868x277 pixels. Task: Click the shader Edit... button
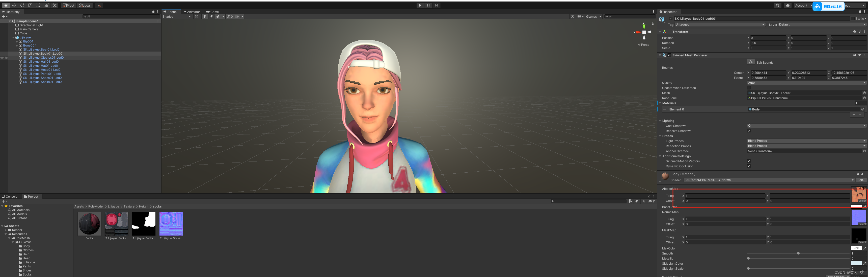click(x=861, y=180)
